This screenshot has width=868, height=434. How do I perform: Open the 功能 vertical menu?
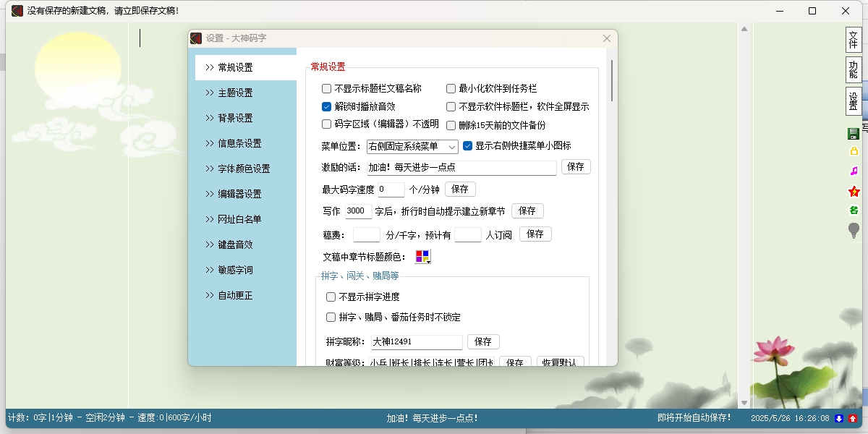click(x=854, y=69)
